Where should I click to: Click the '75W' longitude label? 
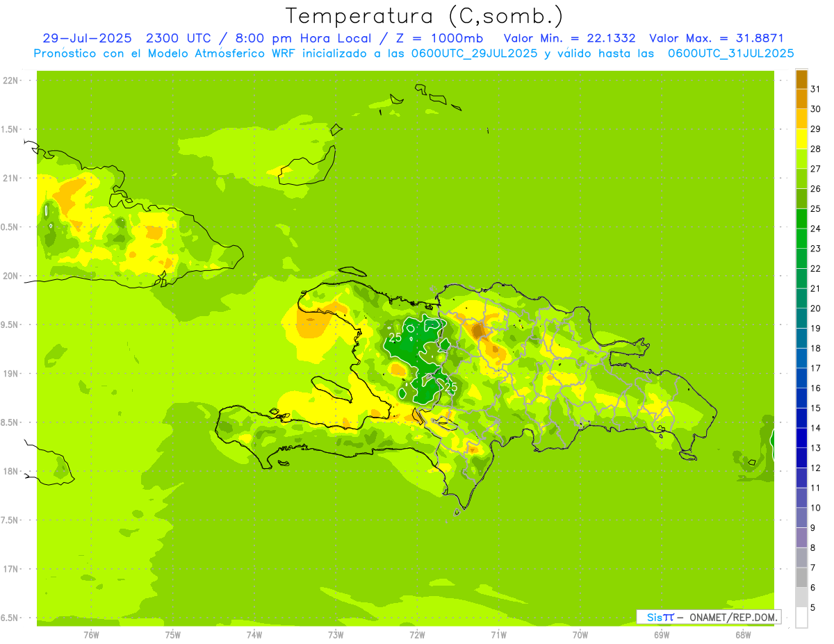pos(172,634)
